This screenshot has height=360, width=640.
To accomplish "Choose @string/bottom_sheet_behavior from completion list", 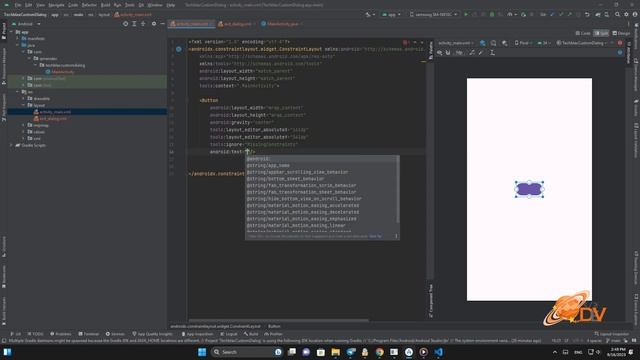I will coord(285,179).
